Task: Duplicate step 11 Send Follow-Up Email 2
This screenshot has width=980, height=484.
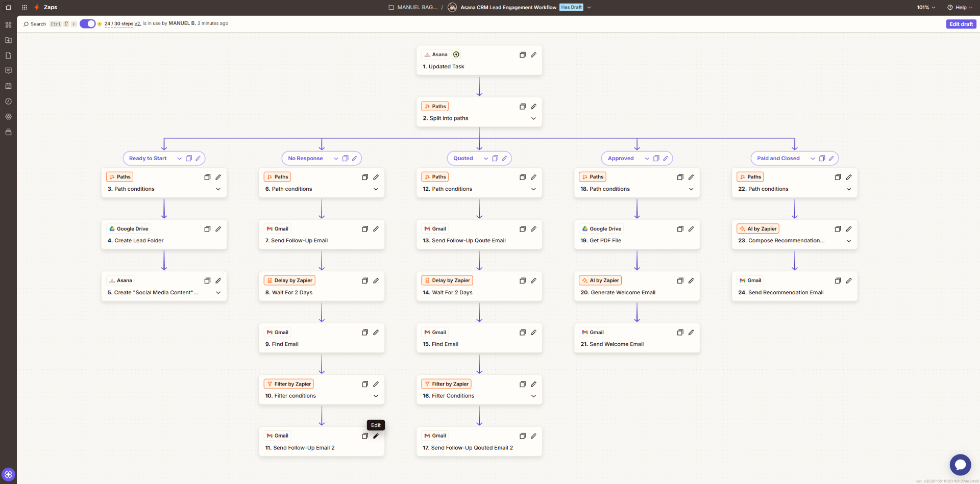Action: tap(365, 436)
